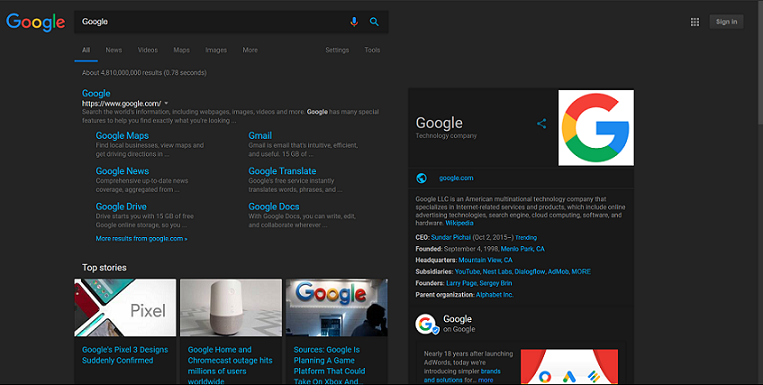Open the search Tools option
Viewport: 763px width, 385px height.
372,50
